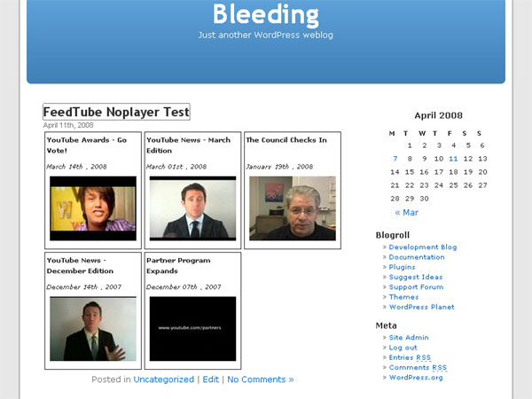Click the Just another WordPress weblog tagline
This screenshot has width=532, height=399.
coord(266,35)
